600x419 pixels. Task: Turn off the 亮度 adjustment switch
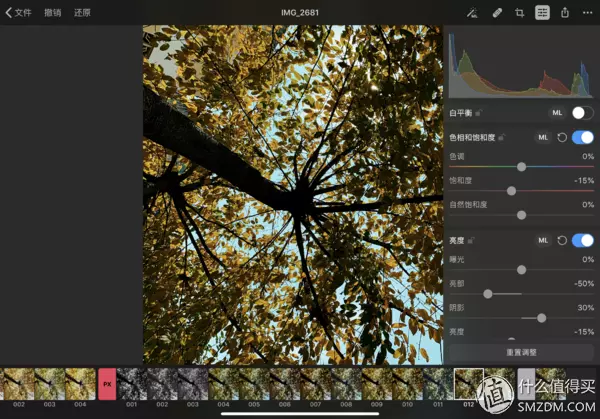point(582,240)
